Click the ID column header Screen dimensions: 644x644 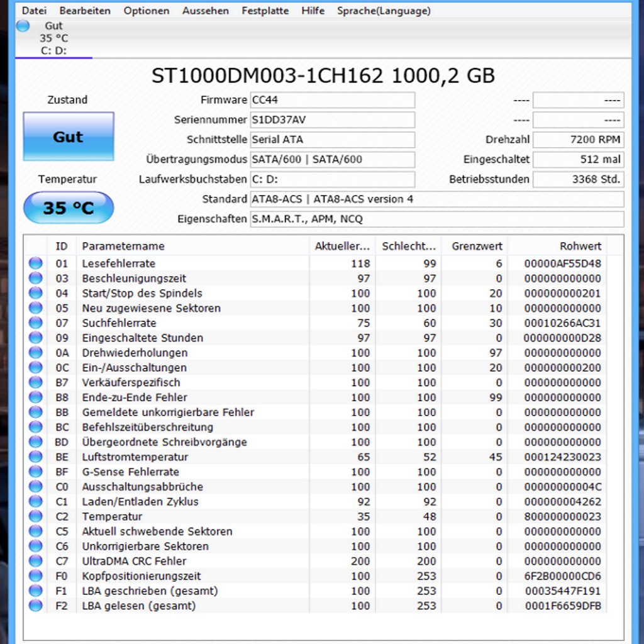[62, 246]
